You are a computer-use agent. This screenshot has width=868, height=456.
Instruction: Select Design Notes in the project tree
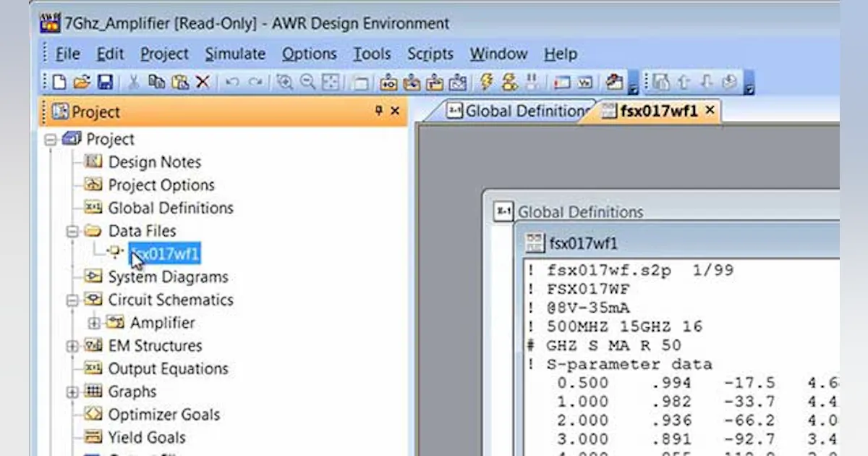(154, 162)
